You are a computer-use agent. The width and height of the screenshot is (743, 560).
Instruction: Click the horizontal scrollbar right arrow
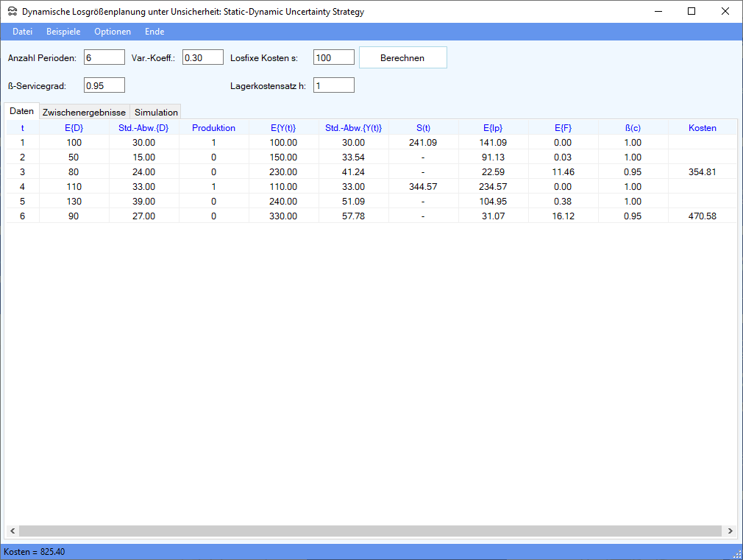[x=730, y=531]
